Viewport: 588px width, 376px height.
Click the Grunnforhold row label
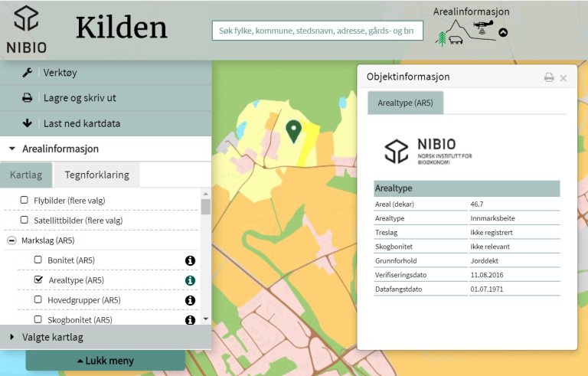click(x=396, y=261)
